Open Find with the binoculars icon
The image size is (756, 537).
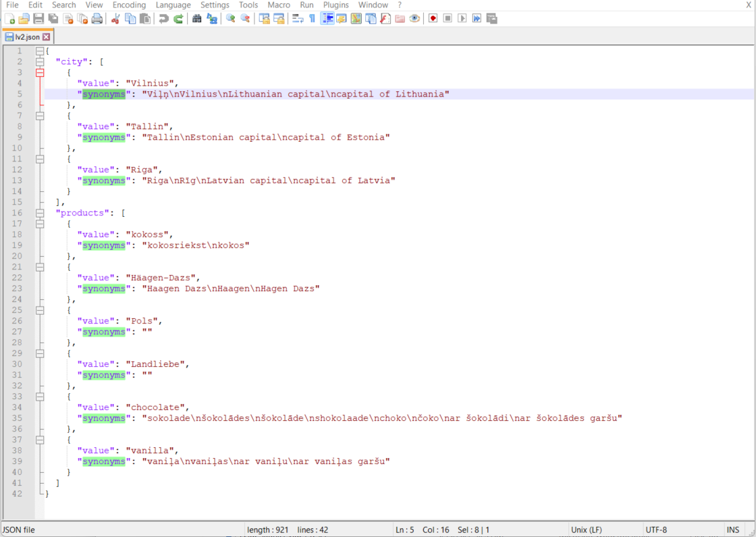click(x=197, y=18)
